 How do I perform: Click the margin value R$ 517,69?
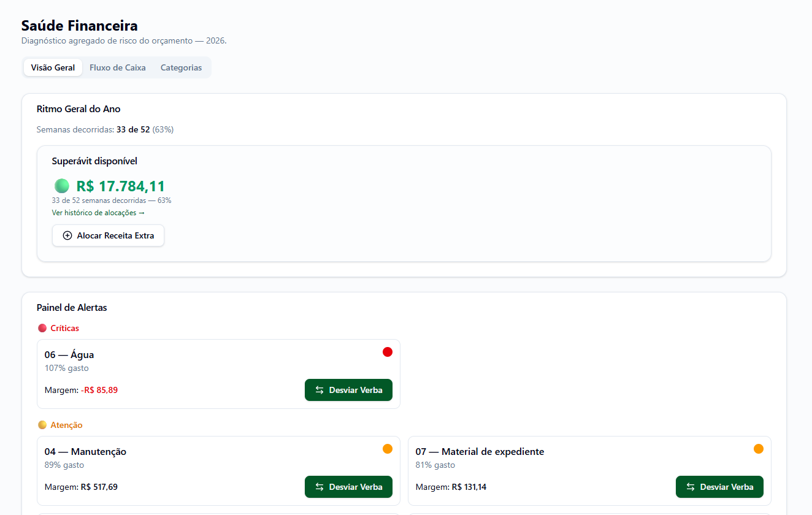[x=99, y=487]
